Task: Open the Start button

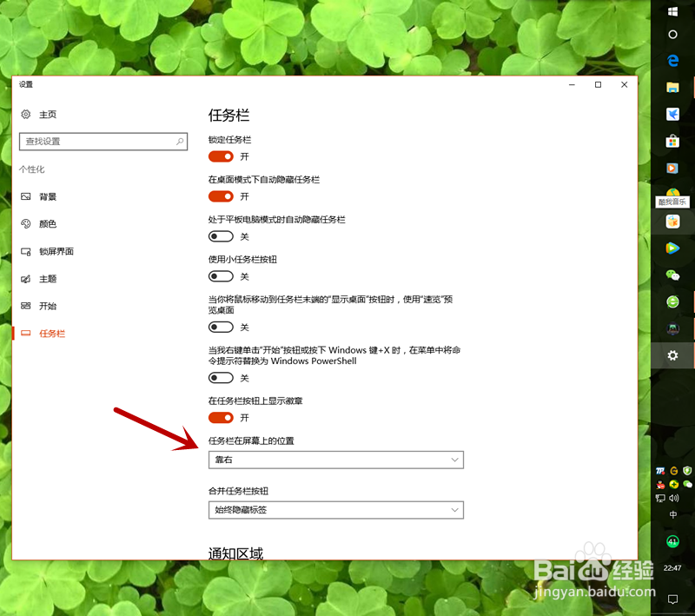Action: click(673, 11)
